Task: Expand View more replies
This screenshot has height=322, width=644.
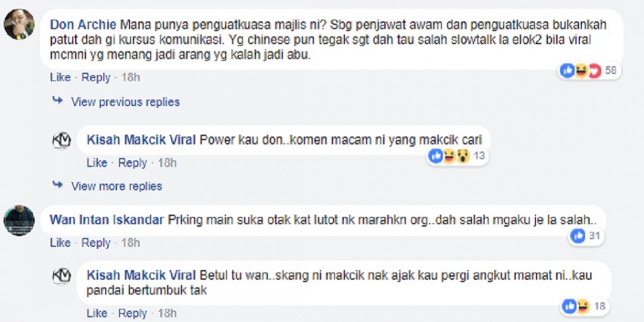Action: [117, 186]
